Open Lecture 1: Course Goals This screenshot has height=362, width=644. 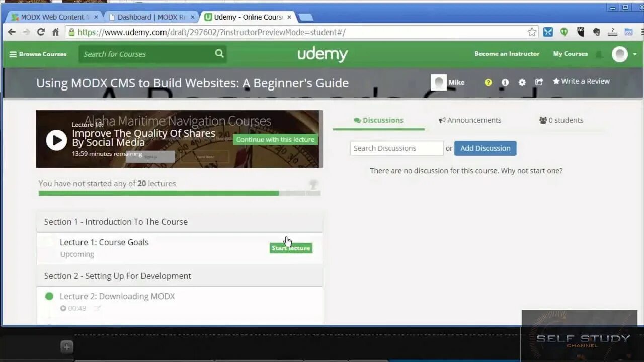point(104,242)
